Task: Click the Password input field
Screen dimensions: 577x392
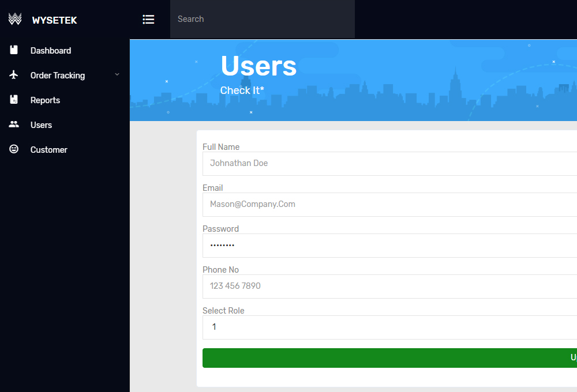Action: point(389,246)
